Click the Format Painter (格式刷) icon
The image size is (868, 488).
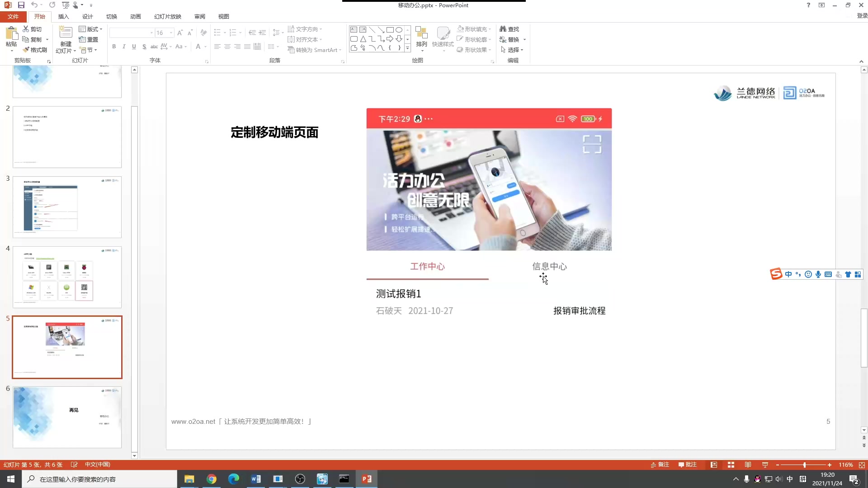[26, 50]
